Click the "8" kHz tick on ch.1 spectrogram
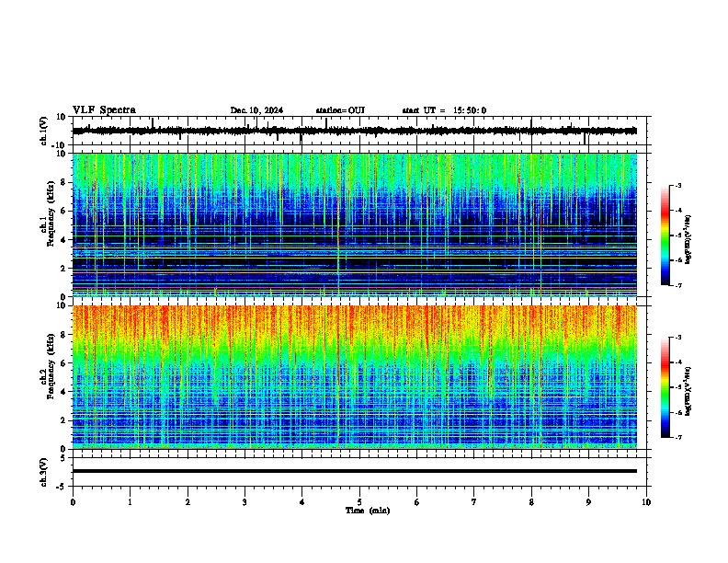The image size is (728, 563). pyautogui.click(x=63, y=182)
